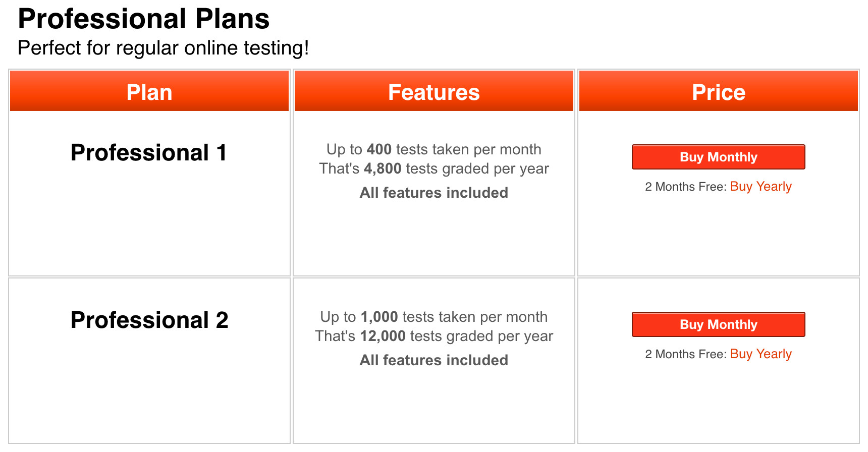Open Buy Yearly link for Professional 2
This screenshot has width=868, height=452.
pyautogui.click(x=761, y=354)
